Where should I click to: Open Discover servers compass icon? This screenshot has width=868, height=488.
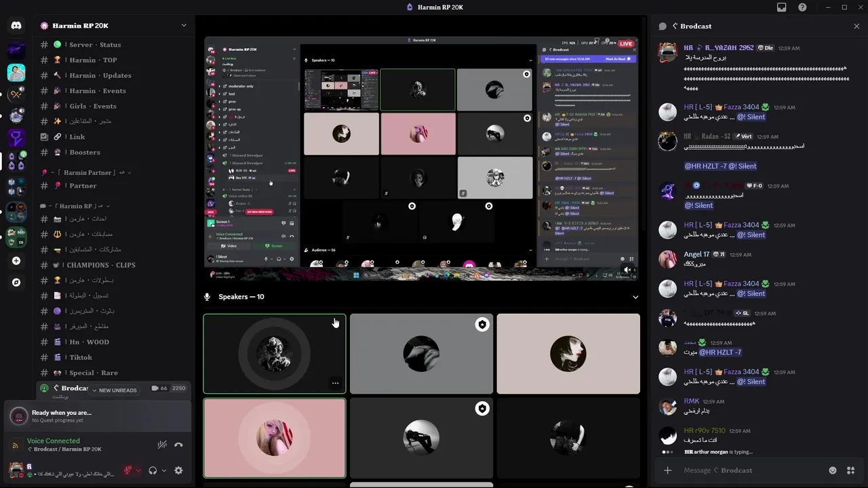16,282
